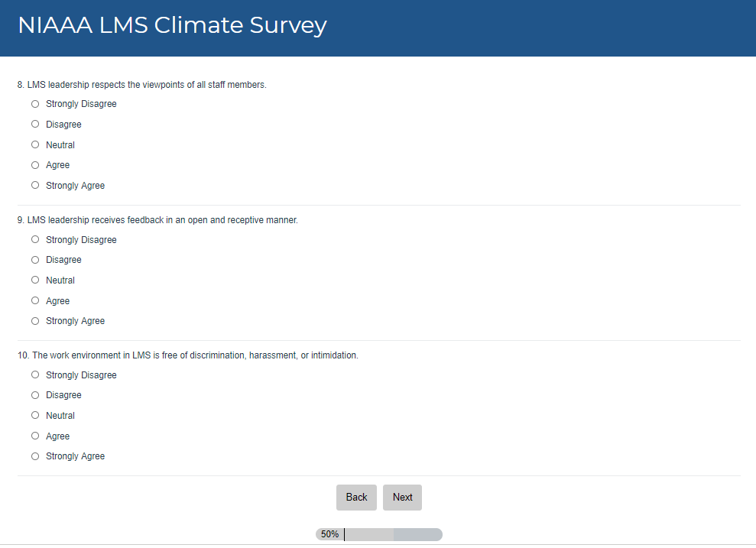756x548 pixels.
Task: Click the NIAAA LMS Climate Survey title
Action: click(172, 25)
